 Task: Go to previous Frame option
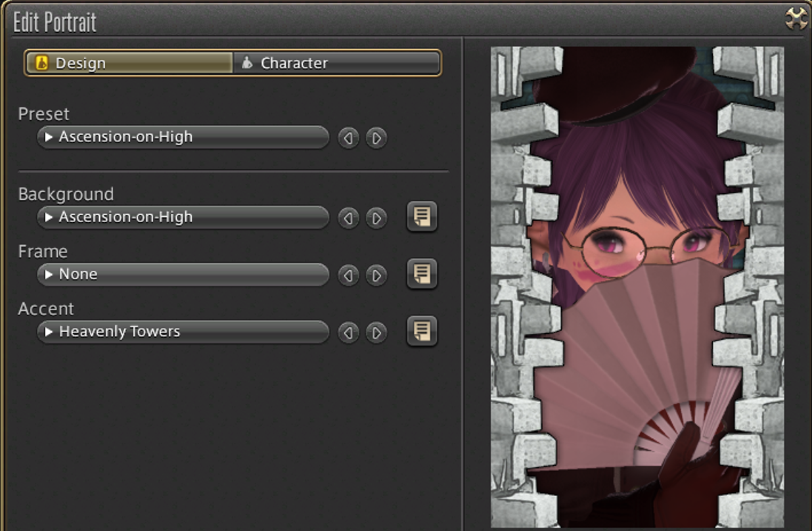coord(348,275)
